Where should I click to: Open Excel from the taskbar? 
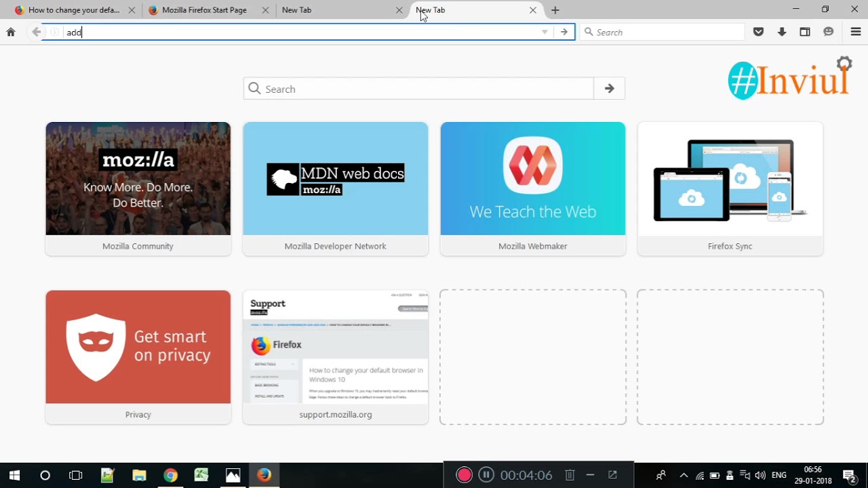click(x=201, y=475)
